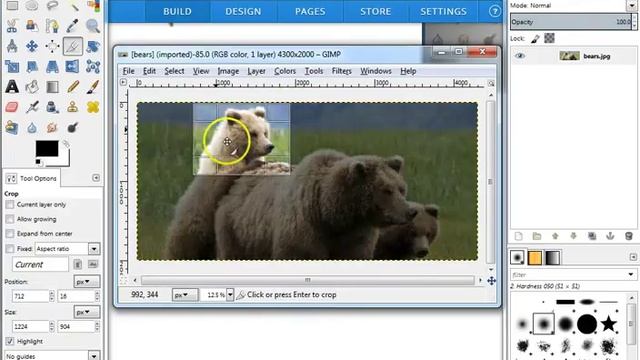
Task: Select the bears.jpg layer thumbnail
Action: click(569, 56)
